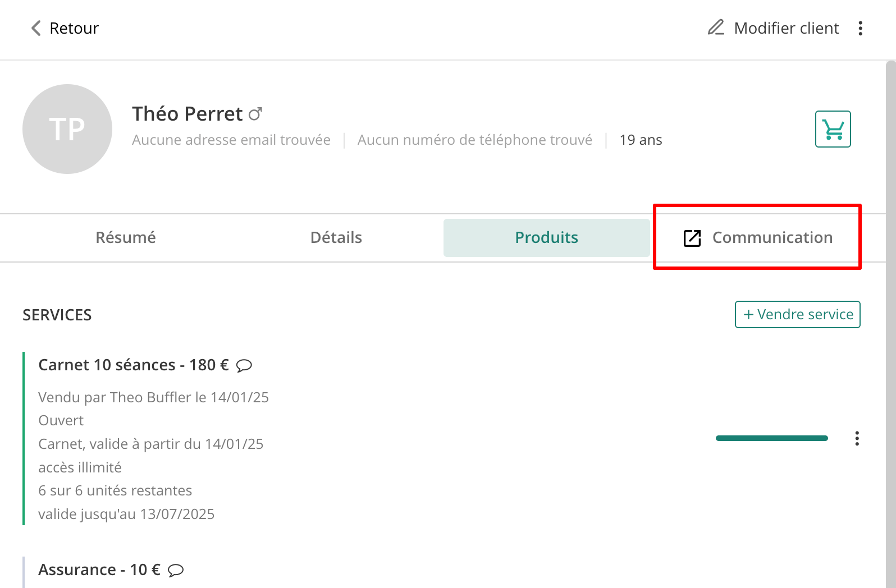
Task: Click the external link icon beside Communication
Action: (x=692, y=238)
